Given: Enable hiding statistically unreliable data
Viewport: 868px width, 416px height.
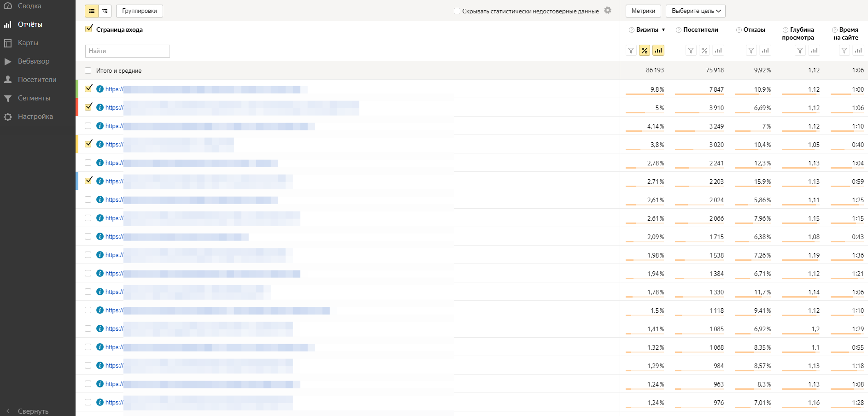Looking at the screenshot, I should [457, 11].
